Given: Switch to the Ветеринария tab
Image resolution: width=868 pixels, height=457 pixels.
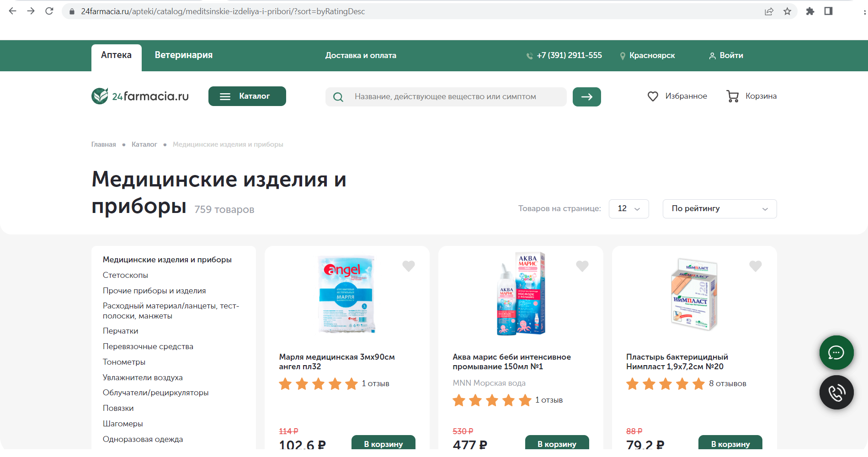Looking at the screenshot, I should tap(183, 55).
